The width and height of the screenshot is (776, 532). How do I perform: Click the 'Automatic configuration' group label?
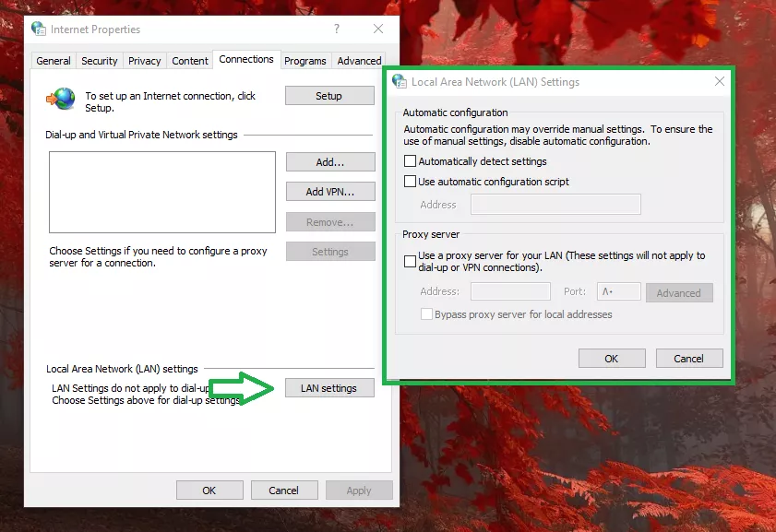point(455,112)
